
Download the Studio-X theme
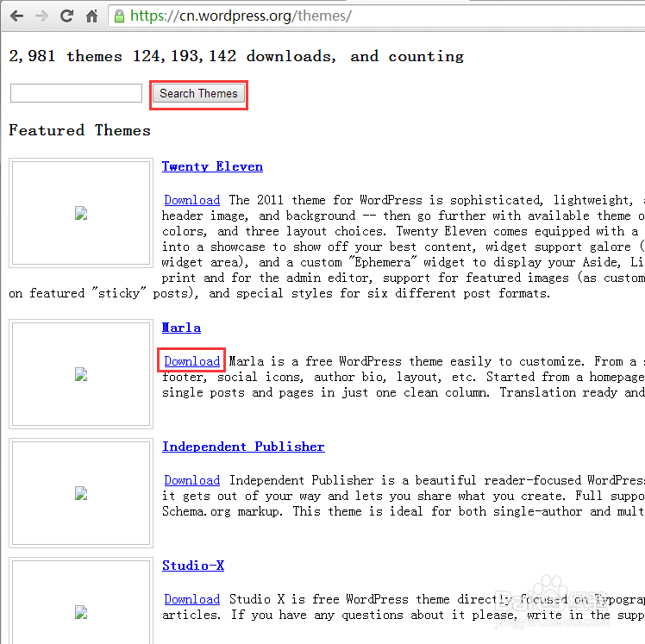(x=191, y=599)
